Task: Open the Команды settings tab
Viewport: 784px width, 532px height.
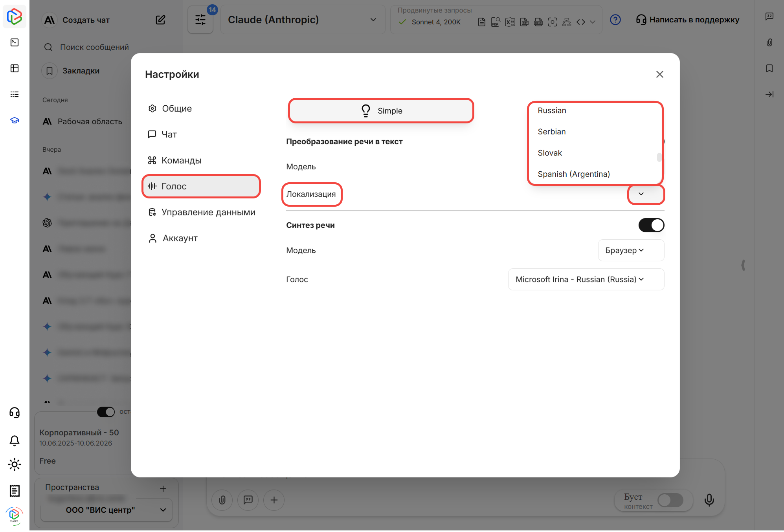Action: [x=201, y=160]
